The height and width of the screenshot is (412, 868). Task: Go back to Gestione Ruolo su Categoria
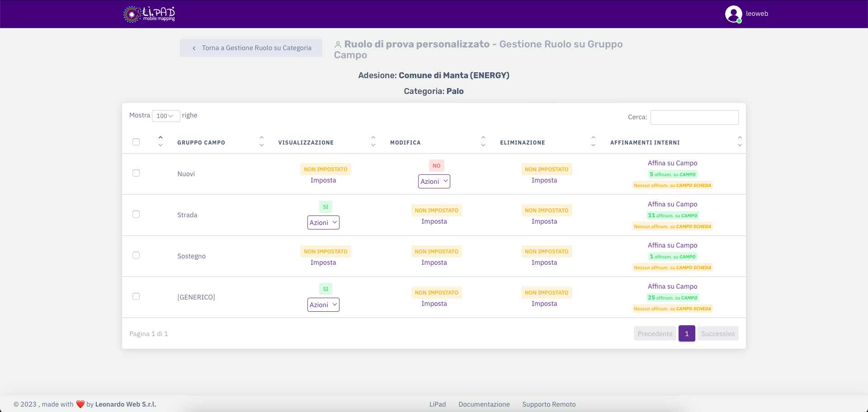pyautogui.click(x=251, y=48)
